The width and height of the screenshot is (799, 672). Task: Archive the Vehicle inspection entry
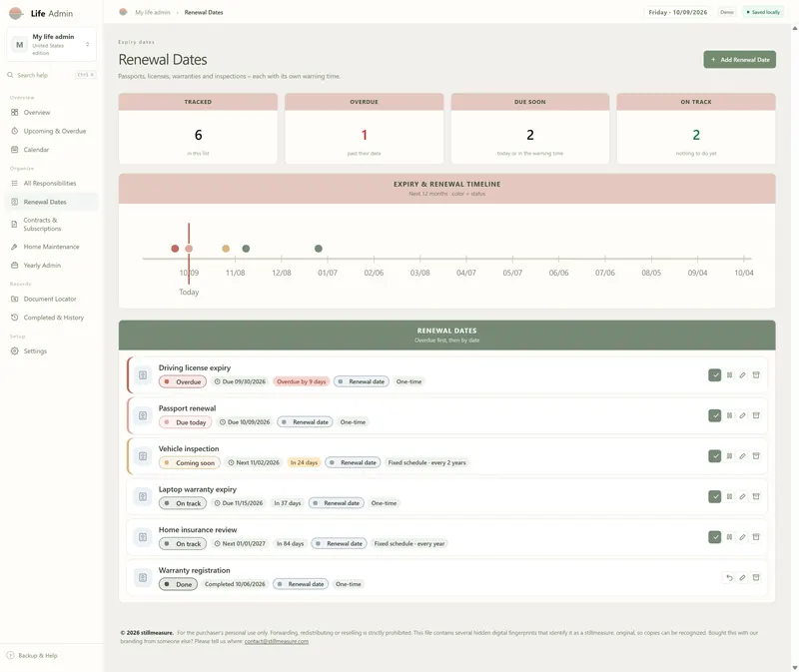756,456
